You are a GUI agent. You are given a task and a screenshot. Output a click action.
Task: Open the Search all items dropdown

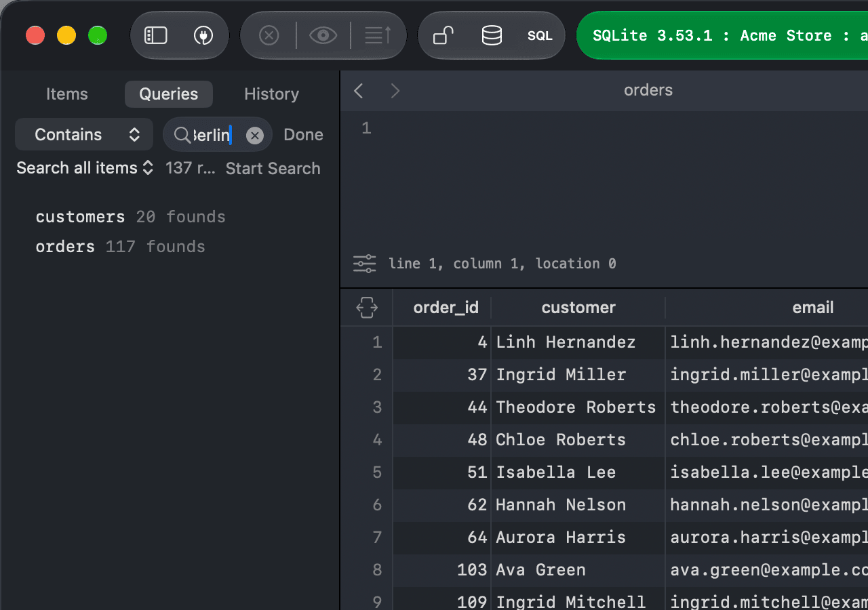point(85,168)
